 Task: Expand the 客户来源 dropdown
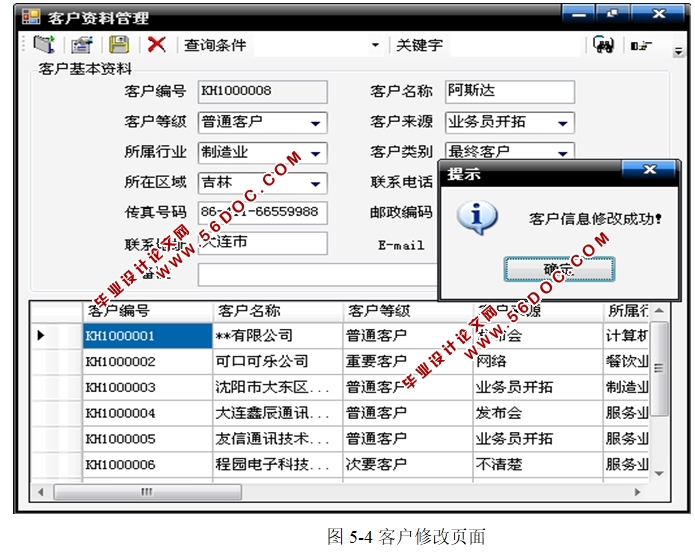click(x=564, y=123)
